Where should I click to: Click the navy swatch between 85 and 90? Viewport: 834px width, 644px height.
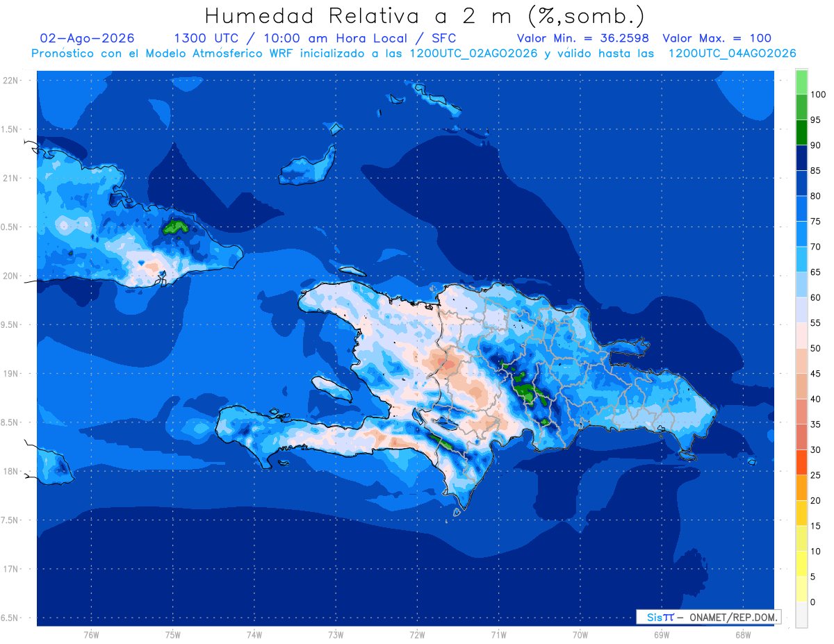pyautogui.click(x=801, y=158)
